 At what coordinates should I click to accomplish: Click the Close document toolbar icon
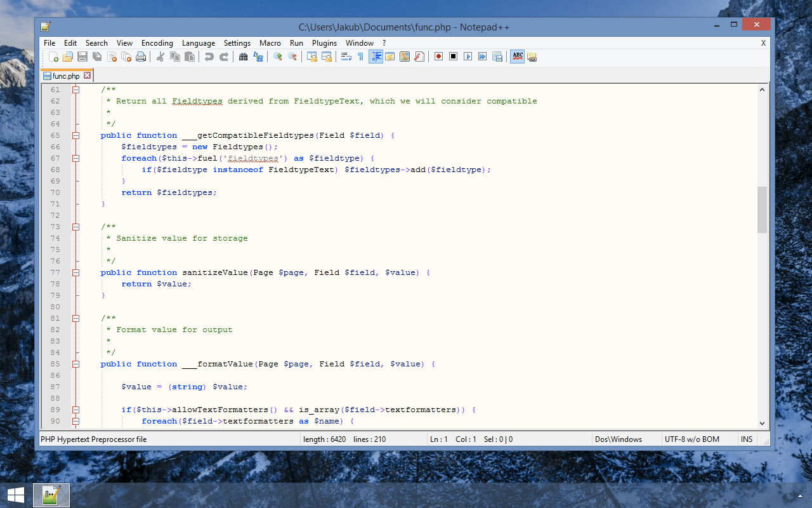click(112, 57)
